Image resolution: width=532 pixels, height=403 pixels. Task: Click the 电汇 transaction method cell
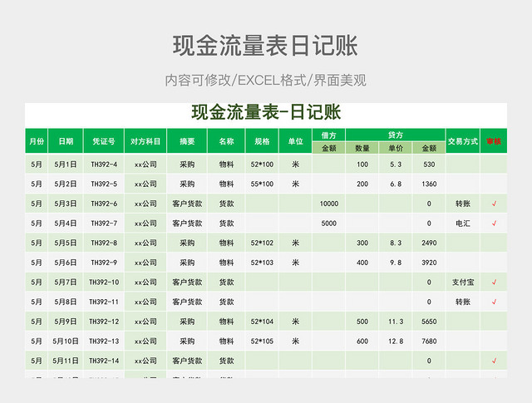pos(463,224)
